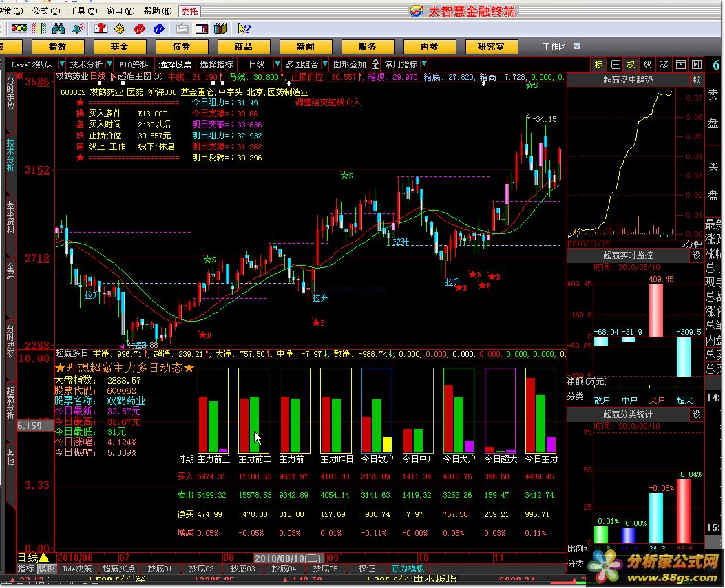This screenshot has width=725, height=588.
Task: Click the 研究室 category button
Action: [491, 46]
